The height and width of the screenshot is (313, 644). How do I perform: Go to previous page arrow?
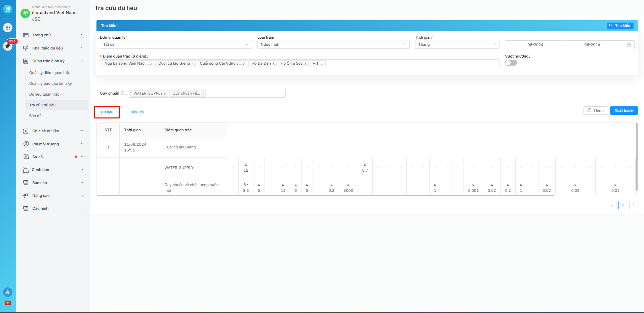[x=612, y=205]
